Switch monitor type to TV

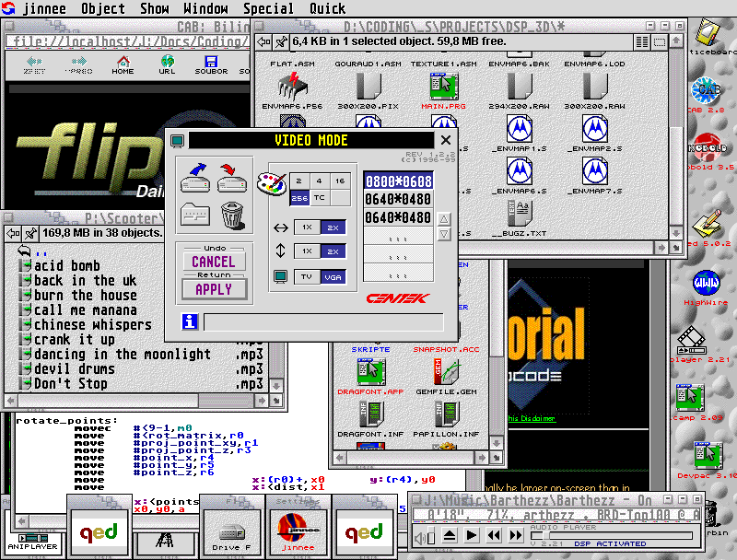pos(308,277)
